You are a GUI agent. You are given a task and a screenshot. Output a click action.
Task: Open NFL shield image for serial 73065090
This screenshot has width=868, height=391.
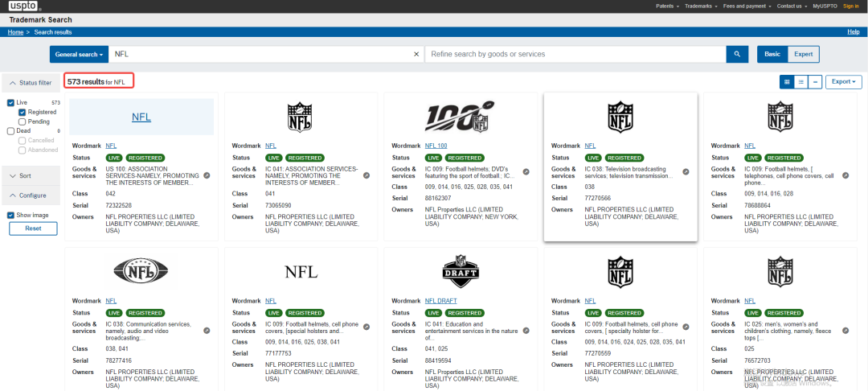click(x=301, y=117)
